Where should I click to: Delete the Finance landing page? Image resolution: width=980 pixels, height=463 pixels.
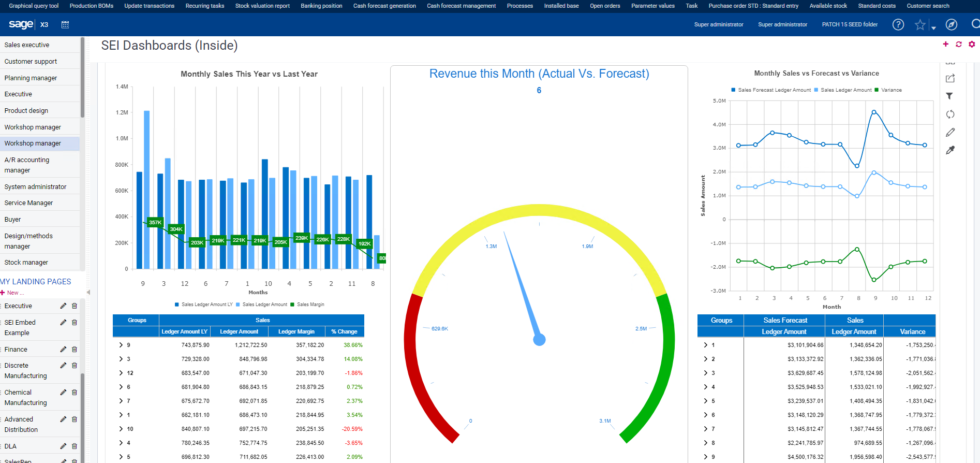[75, 350]
